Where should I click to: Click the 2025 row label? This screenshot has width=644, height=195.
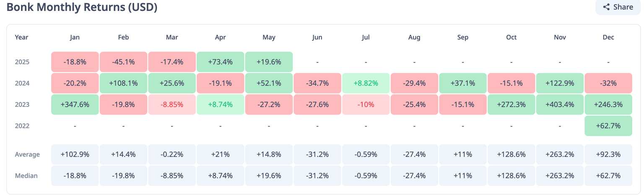22,62
